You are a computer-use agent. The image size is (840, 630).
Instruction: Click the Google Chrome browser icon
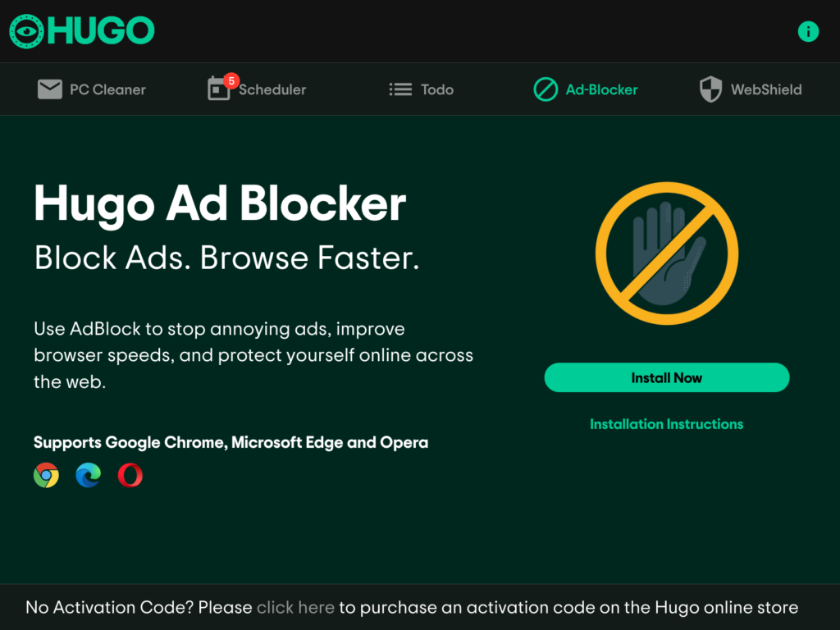[46, 475]
